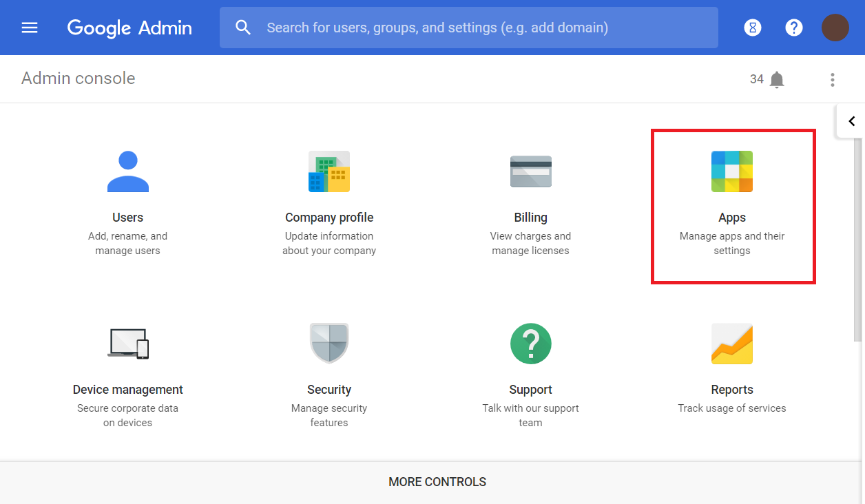Image resolution: width=865 pixels, height=504 pixels.
Task: Click the vertical page scrollbar
Action: (x=857, y=238)
